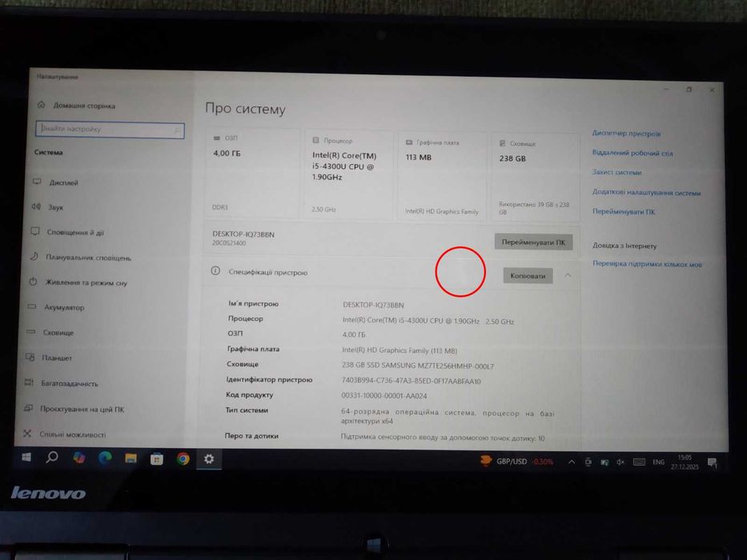The height and width of the screenshot is (560, 747).
Task: Click the Процесор info card
Action: pyautogui.click(x=348, y=174)
